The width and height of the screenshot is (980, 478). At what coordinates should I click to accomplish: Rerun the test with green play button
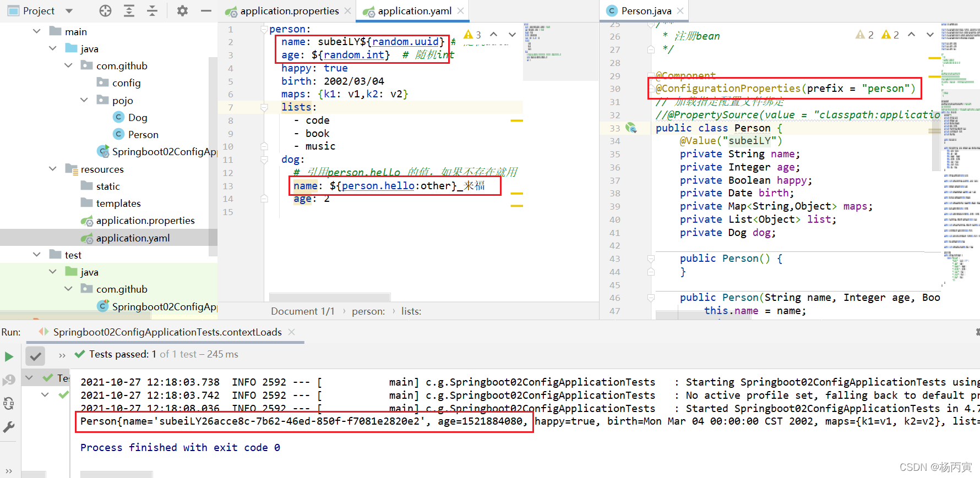click(9, 356)
